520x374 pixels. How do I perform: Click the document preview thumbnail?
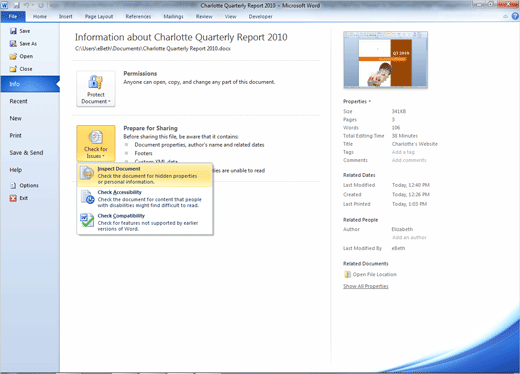[385, 60]
